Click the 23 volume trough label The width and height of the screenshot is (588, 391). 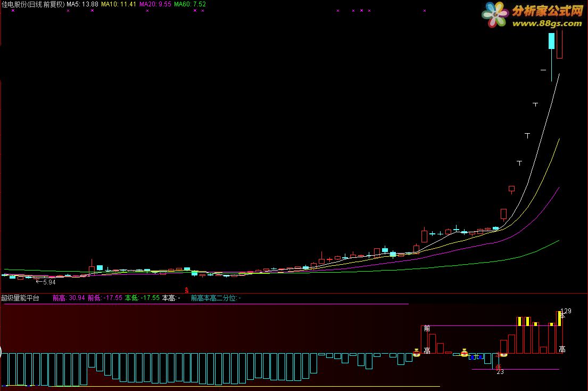coord(500,372)
